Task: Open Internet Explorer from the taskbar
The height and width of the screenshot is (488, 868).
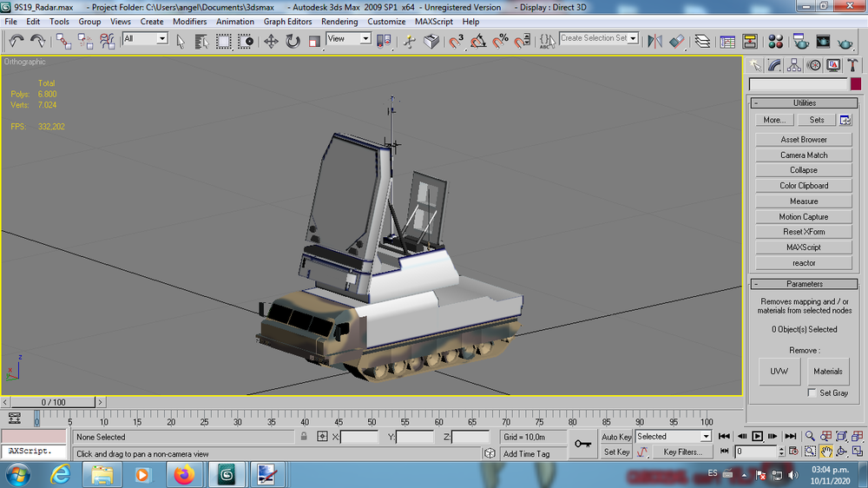Action: pyautogui.click(x=61, y=475)
